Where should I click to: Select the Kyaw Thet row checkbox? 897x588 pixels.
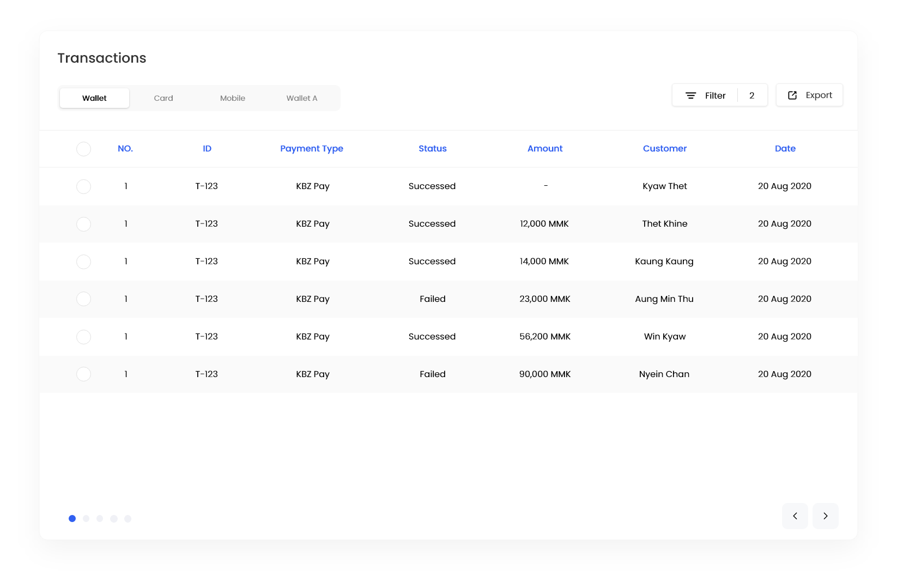coord(83,186)
